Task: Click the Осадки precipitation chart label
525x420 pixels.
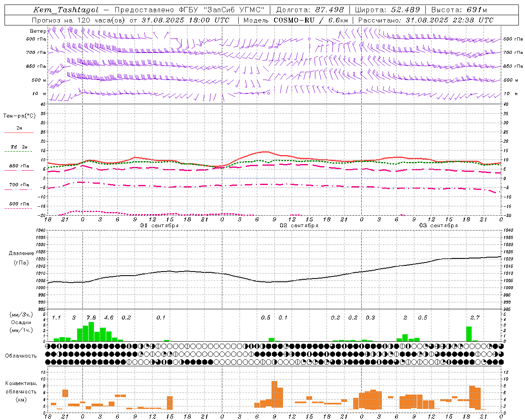Action: point(21,322)
